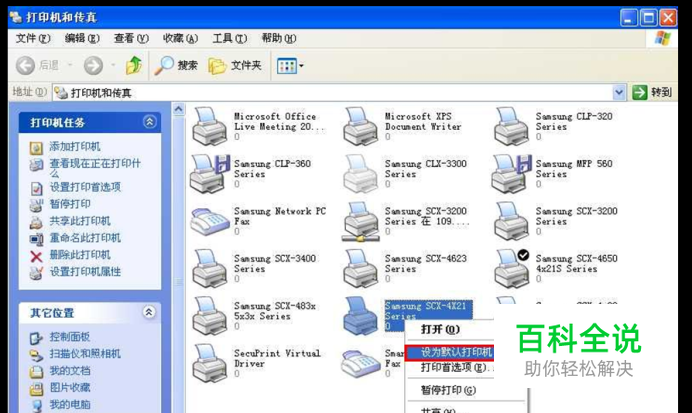Collapse the 其它位置 panel
Image resolution: width=692 pixels, height=413 pixels.
click(x=149, y=312)
